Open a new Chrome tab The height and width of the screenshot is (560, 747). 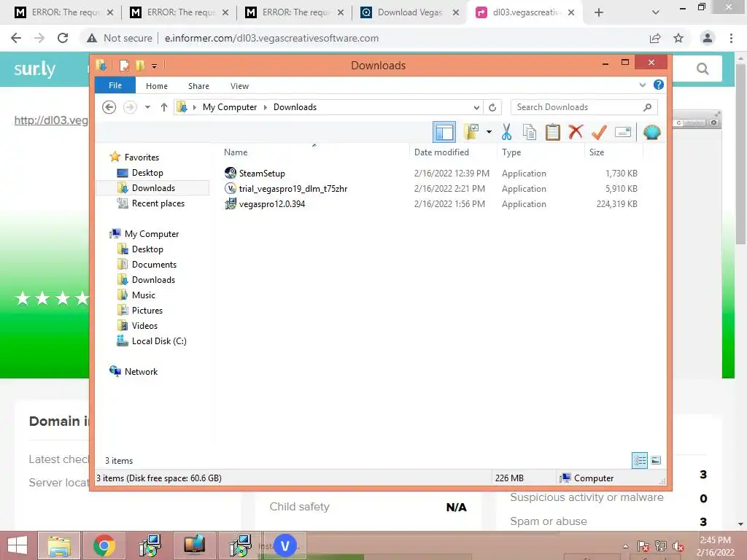(x=599, y=12)
